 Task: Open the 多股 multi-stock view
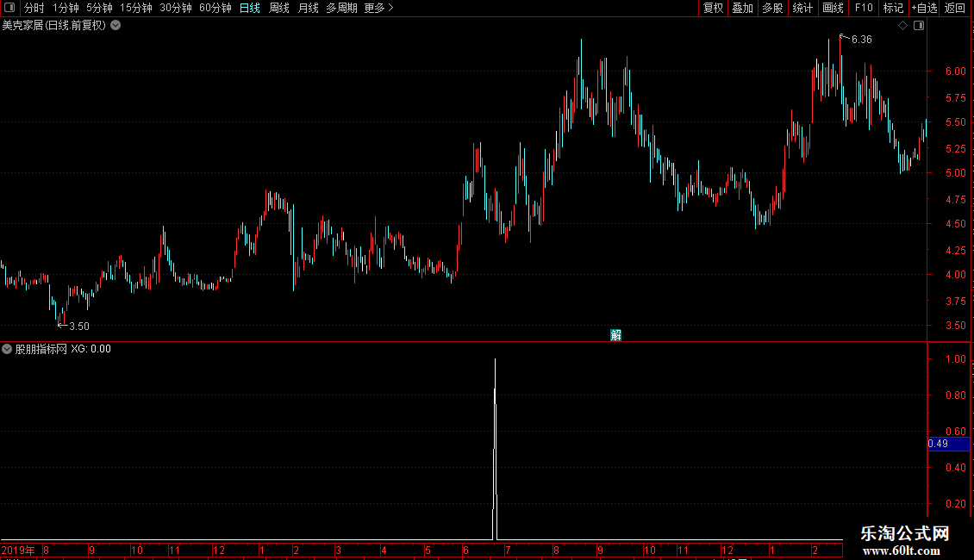pyautogui.click(x=772, y=8)
